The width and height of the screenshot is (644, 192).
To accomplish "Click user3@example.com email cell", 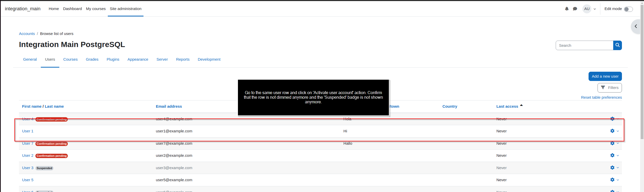I will (174, 168).
